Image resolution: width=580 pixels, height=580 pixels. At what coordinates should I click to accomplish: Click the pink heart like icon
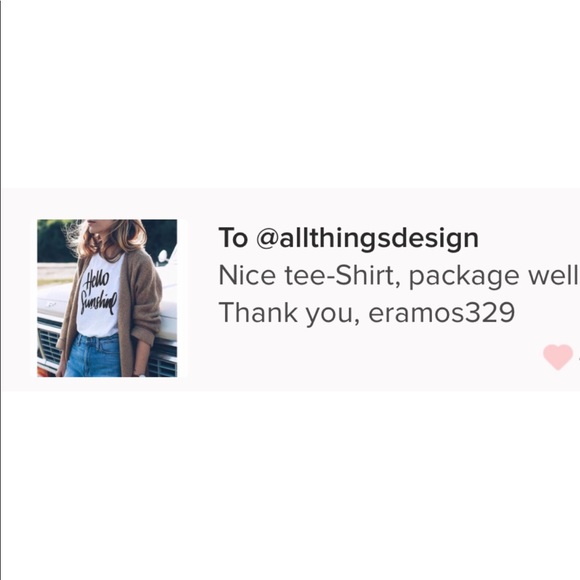[558, 357]
